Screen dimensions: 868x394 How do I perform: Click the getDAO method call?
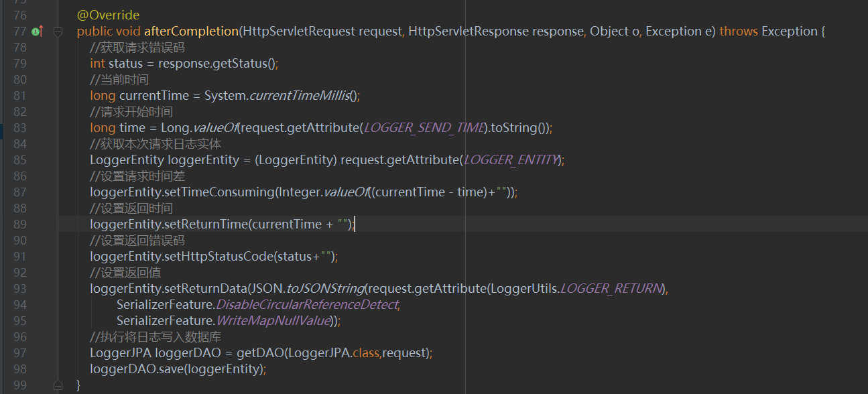(x=263, y=353)
